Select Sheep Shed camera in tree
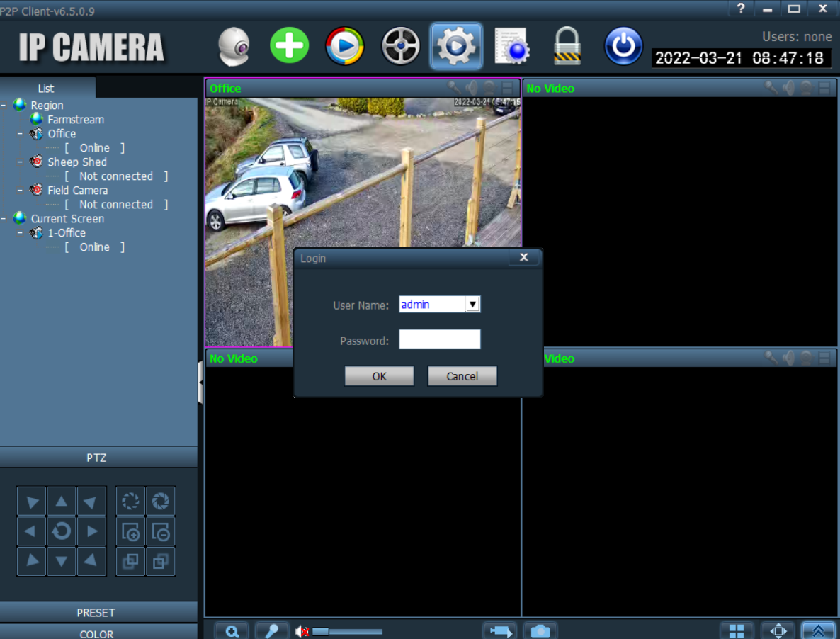 coord(77,162)
